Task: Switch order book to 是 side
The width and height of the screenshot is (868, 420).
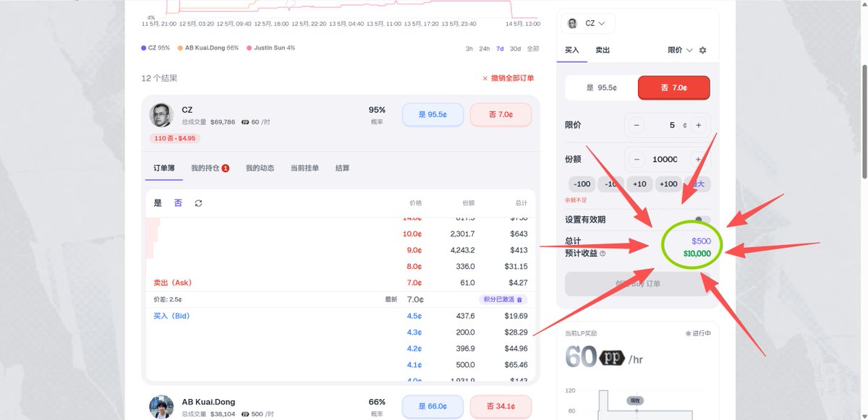Action: click(158, 203)
